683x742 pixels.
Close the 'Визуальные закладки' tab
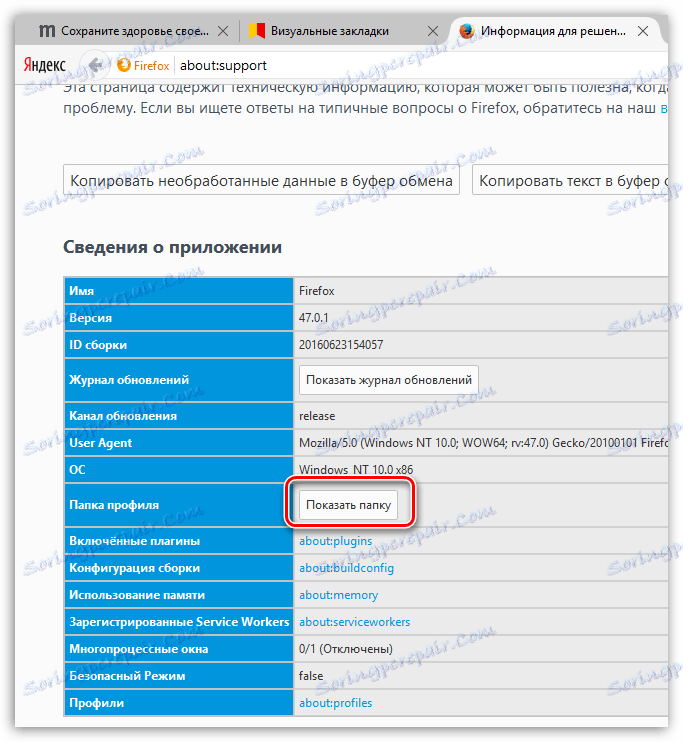tap(433, 31)
